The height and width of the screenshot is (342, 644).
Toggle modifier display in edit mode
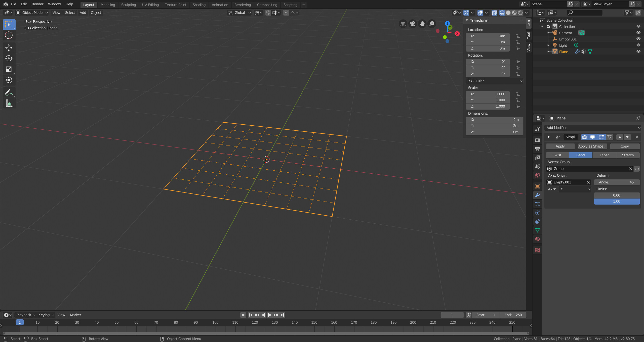click(x=601, y=137)
